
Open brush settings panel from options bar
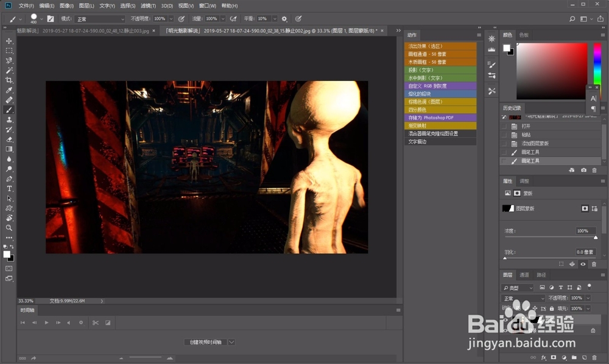tap(51, 19)
